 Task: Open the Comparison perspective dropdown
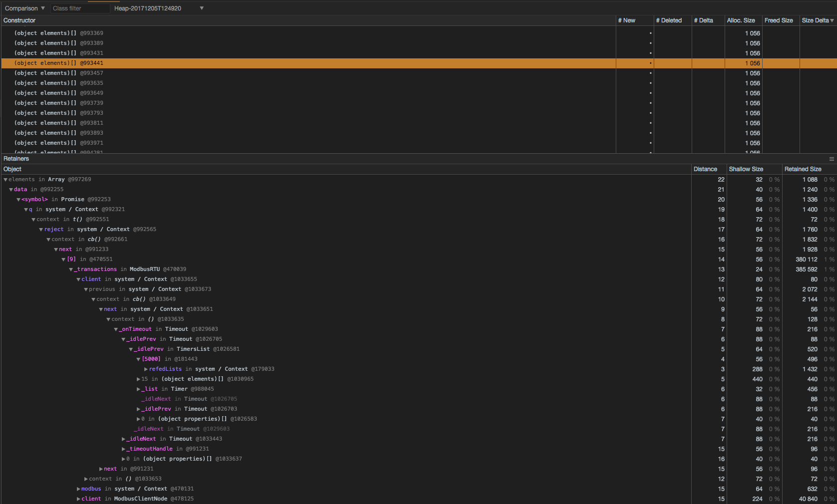tap(24, 8)
